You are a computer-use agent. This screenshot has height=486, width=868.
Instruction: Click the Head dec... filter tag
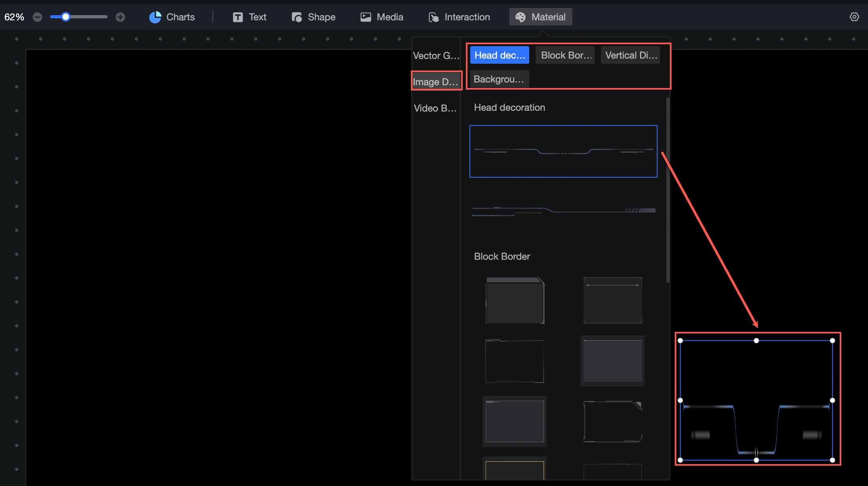pyautogui.click(x=499, y=55)
